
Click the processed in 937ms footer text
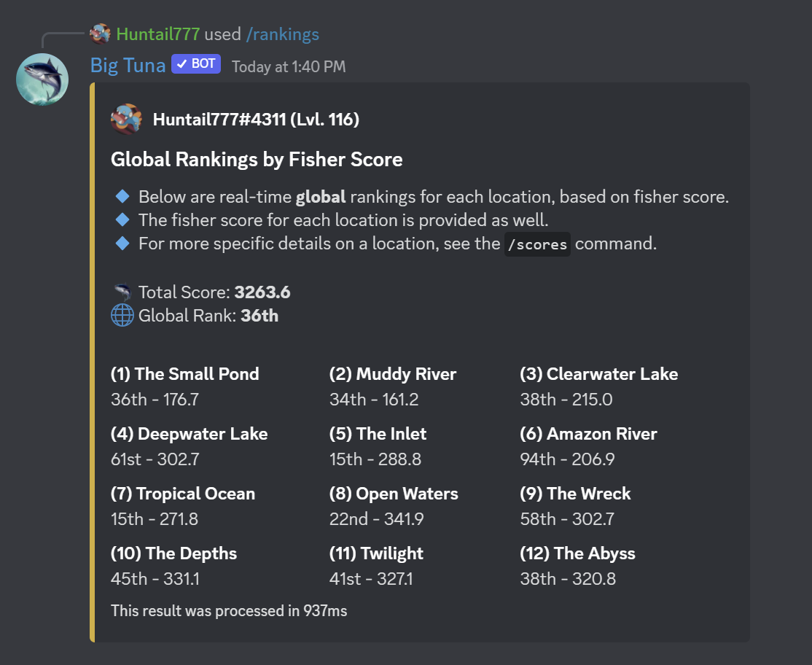pos(229,610)
